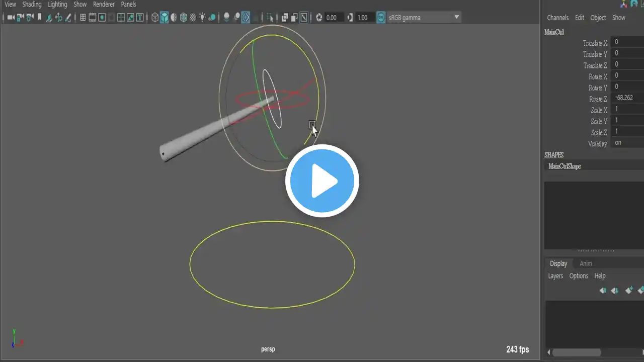Image resolution: width=644 pixels, height=362 pixels.
Task: Click the MainCtrlShape shape node entry
Action: (565, 166)
